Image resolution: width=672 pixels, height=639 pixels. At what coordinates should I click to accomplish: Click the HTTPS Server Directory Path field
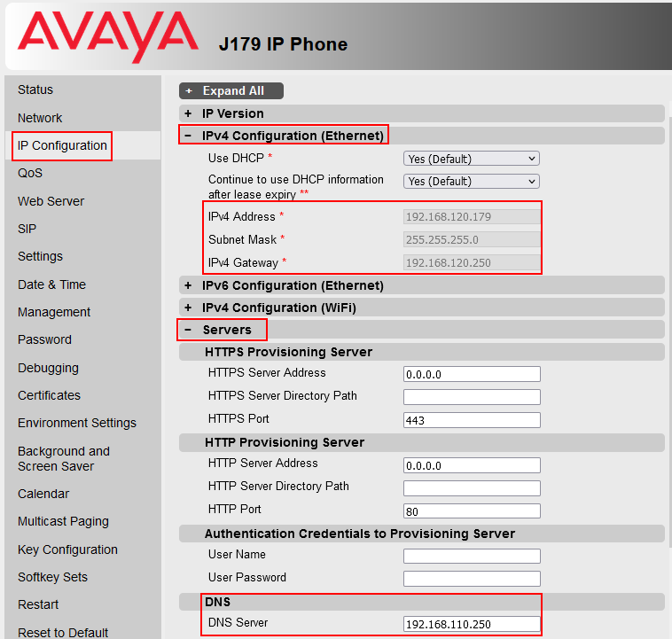(x=472, y=397)
